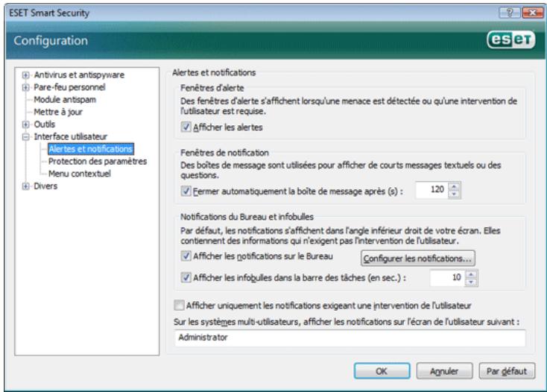Click the ESET logo

tap(510, 39)
